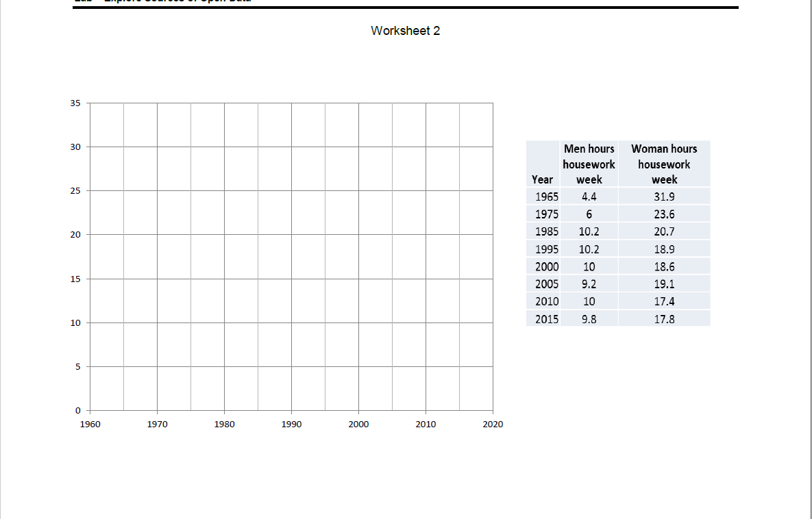Click the 'Worksheet 2' title text
Image resolution: width=812 pixels, height=519 pixels.
406,31
